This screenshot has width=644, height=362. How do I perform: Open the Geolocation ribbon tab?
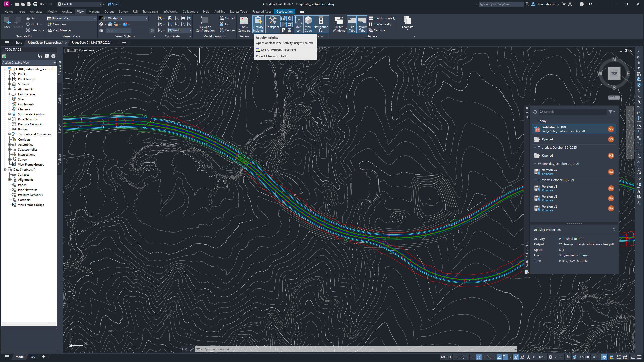click(x=284, y=12)
